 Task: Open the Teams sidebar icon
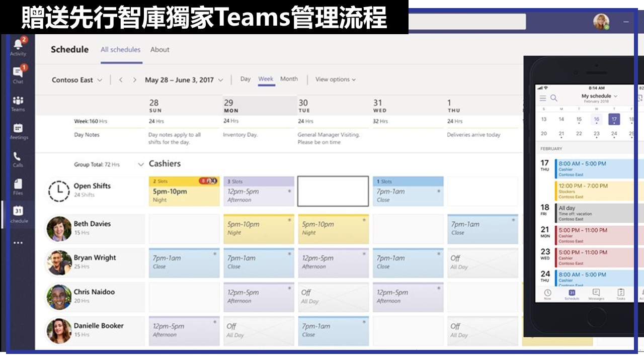click(x=18, y=102)
